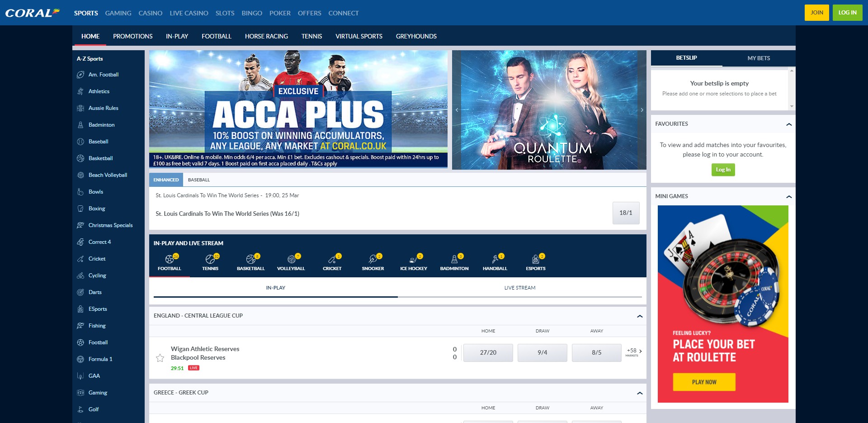Collapse the Favourites panel
Image resolution: width=868 pixels, height=423 pixels.
789,124
